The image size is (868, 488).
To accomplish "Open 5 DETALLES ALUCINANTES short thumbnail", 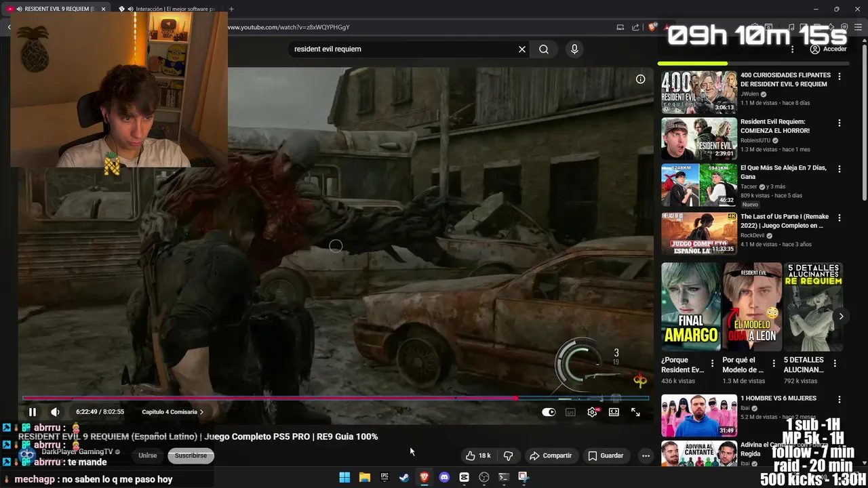I will click(813, 306).
